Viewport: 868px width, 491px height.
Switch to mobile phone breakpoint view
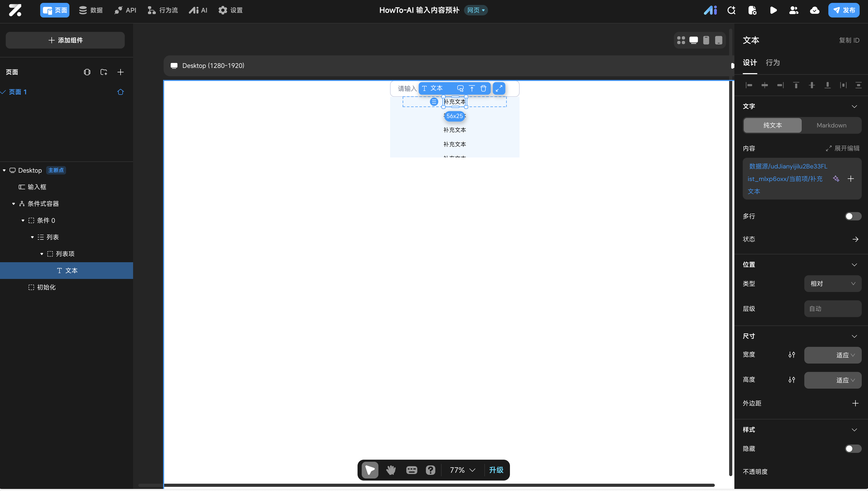tap(706, 40)
